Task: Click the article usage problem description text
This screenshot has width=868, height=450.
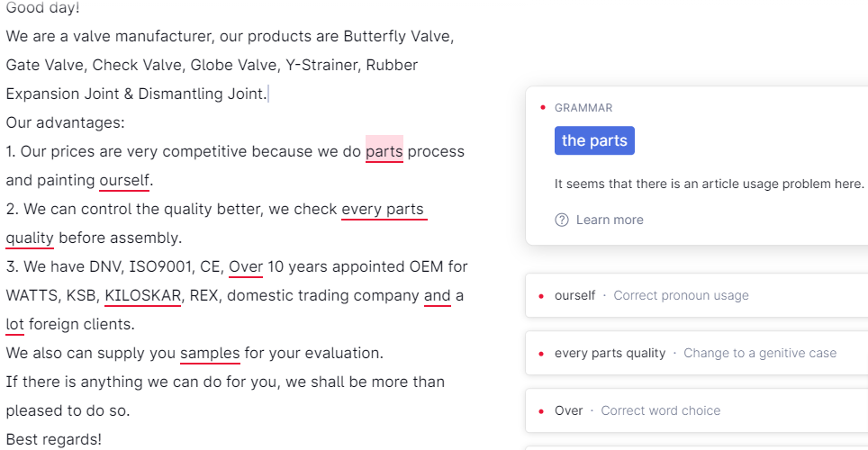Action: tap(709, 184)
